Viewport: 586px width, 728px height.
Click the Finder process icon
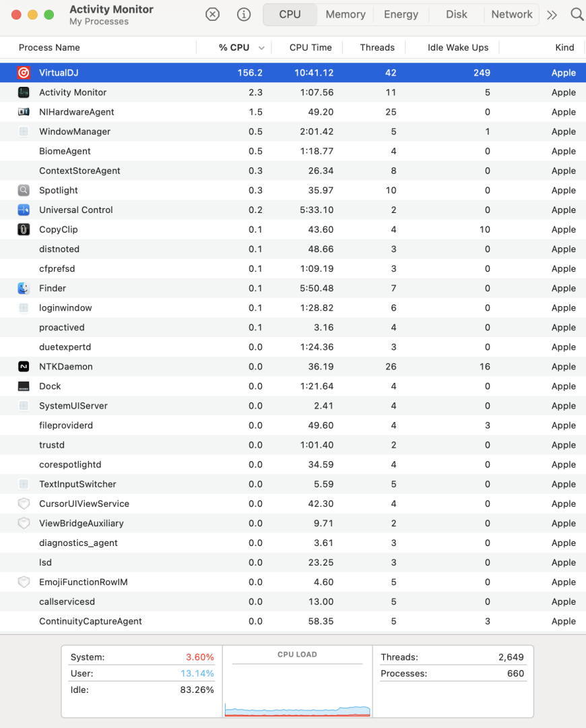point(24,289)
